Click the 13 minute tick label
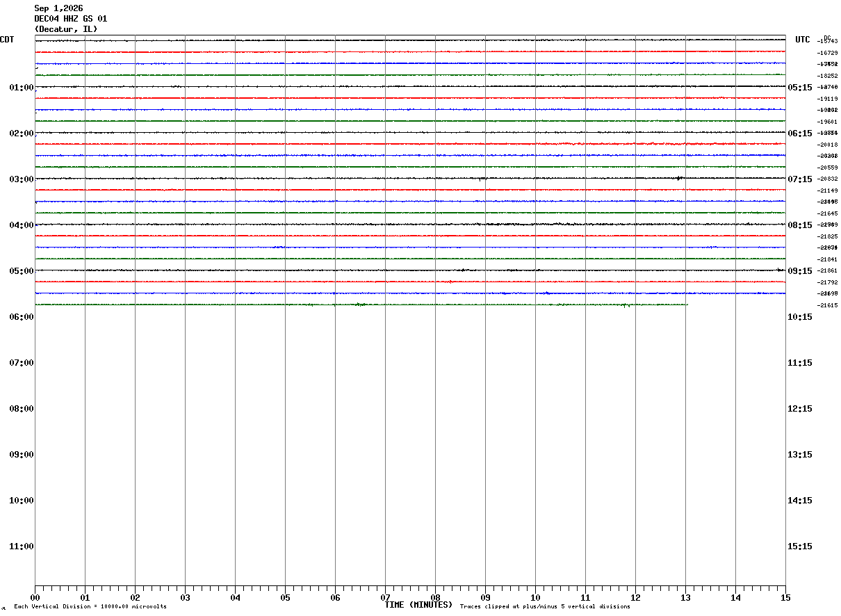Screen dimensions: 841x616 (685, 598)
